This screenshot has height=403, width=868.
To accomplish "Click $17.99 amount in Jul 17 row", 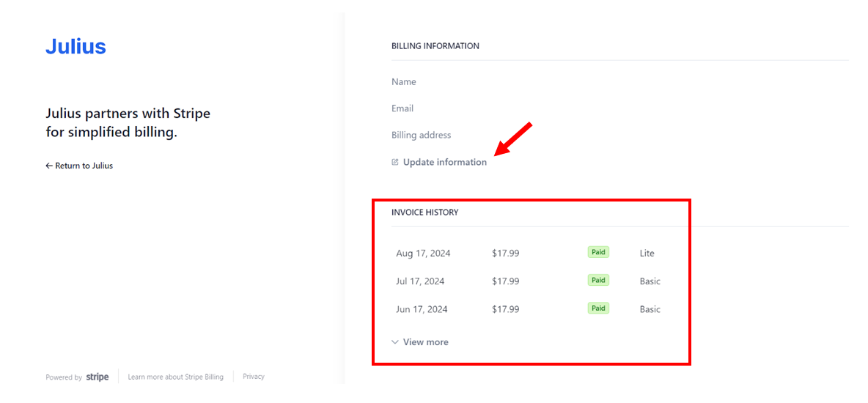I will [505, 281].
